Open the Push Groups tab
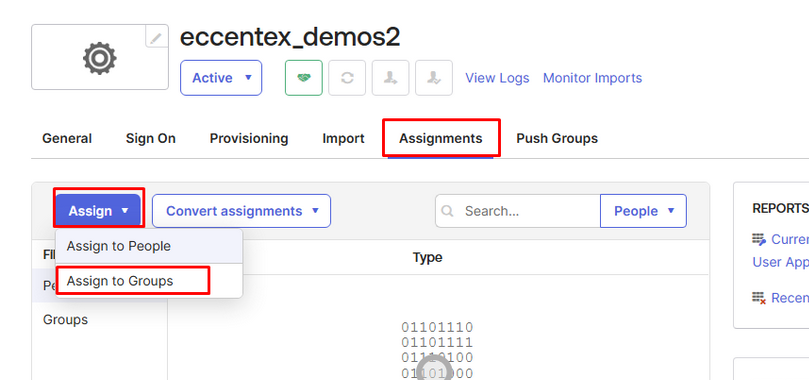 (557, 138)
